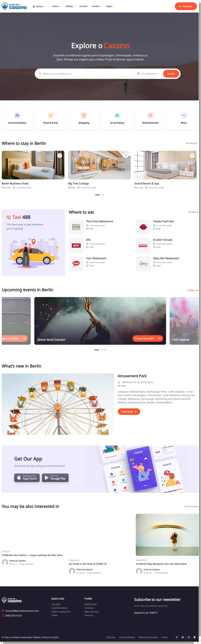Choose the Art & History museum icon
Viewport: 201px width, 644px height.
117,115
